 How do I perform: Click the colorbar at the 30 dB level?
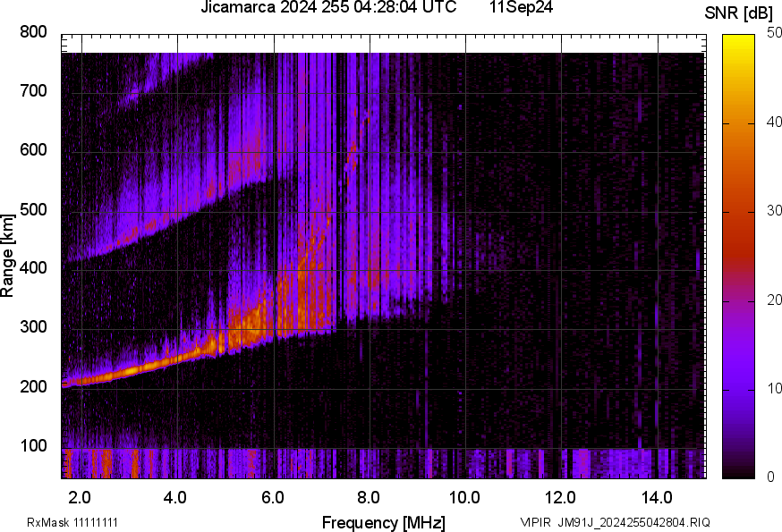pos(739,212)
